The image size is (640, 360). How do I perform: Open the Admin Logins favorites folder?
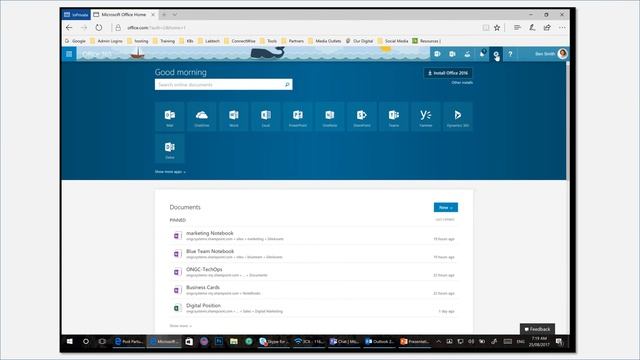click(x=107, y=41)
